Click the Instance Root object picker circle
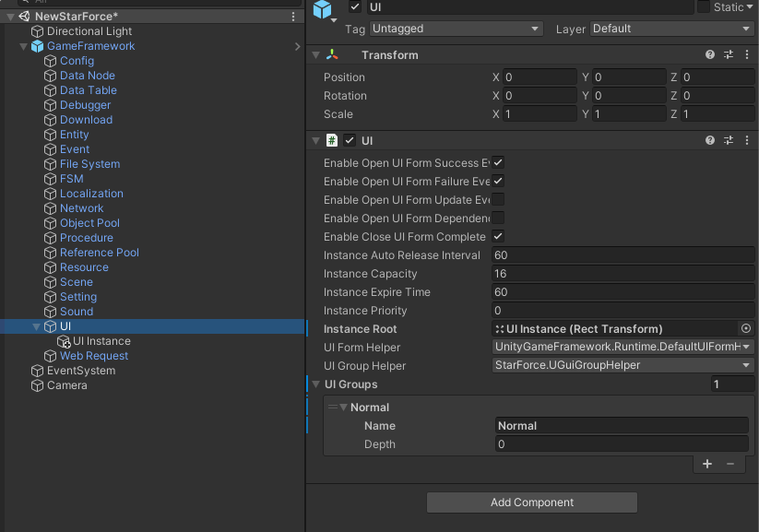 coord(746,328)
